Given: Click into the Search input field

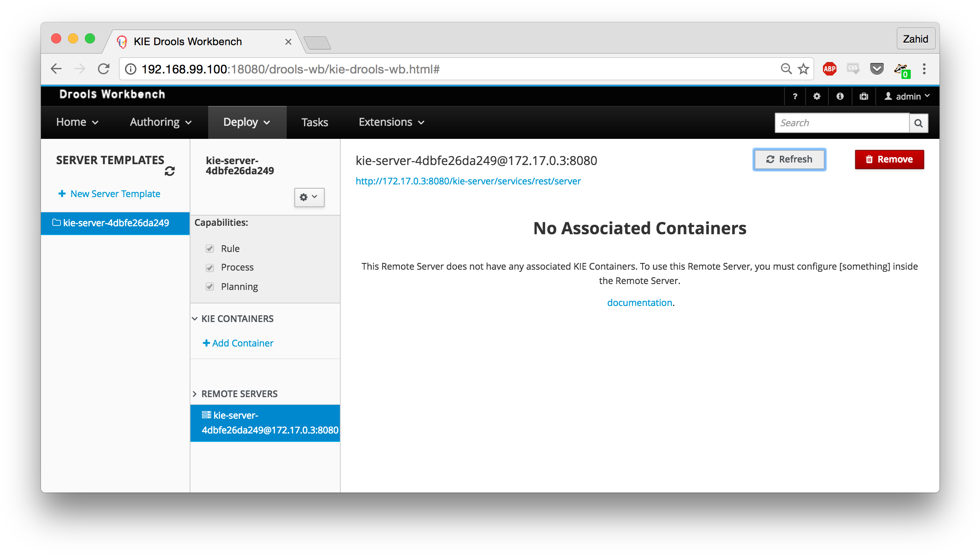Looking at the screenshot, I should click(x=842, y=123).
